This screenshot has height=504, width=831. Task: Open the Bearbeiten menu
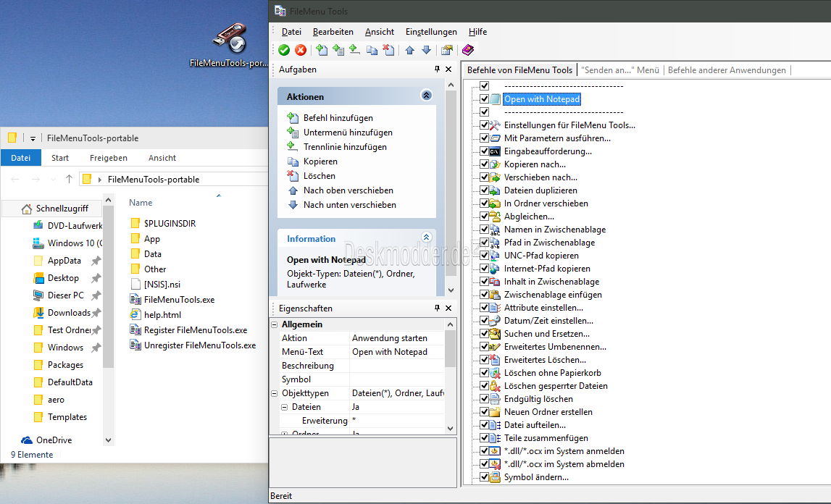click(333, 32)
